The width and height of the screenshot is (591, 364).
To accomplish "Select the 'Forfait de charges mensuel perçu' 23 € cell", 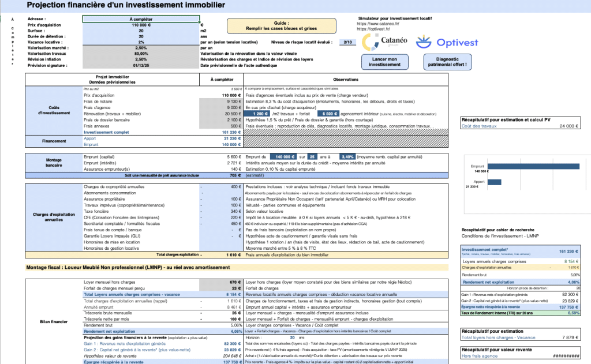I will (221, 288).
